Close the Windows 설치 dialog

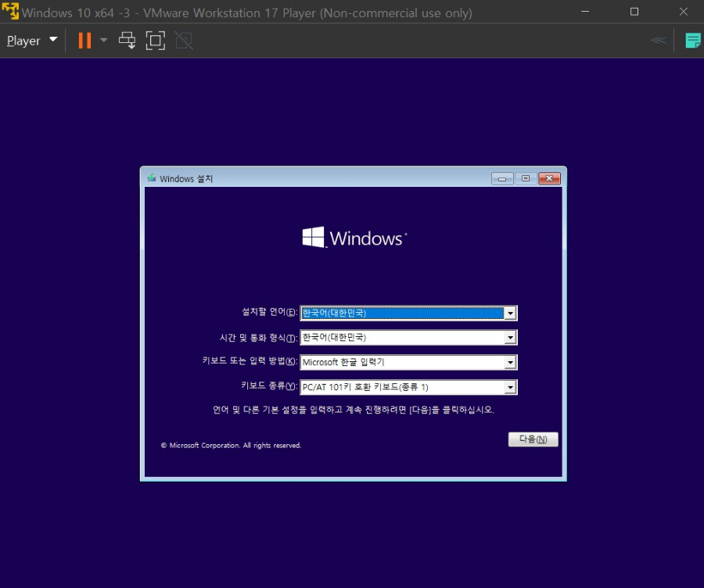(x=549, y=178)
